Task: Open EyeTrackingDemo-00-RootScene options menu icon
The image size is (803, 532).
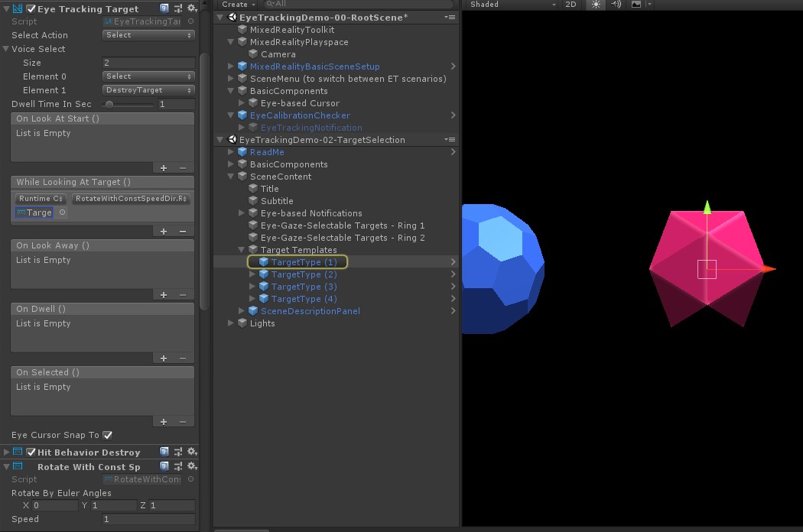Action: pos(450,17)
